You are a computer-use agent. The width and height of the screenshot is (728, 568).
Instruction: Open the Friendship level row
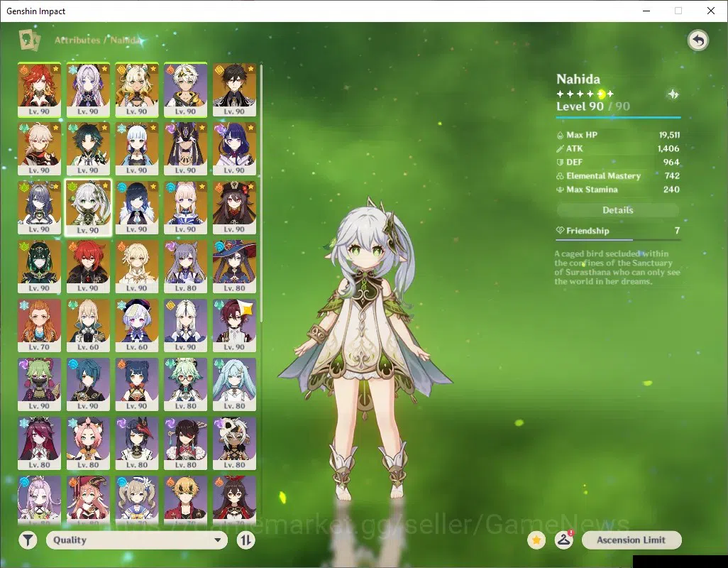617,231
